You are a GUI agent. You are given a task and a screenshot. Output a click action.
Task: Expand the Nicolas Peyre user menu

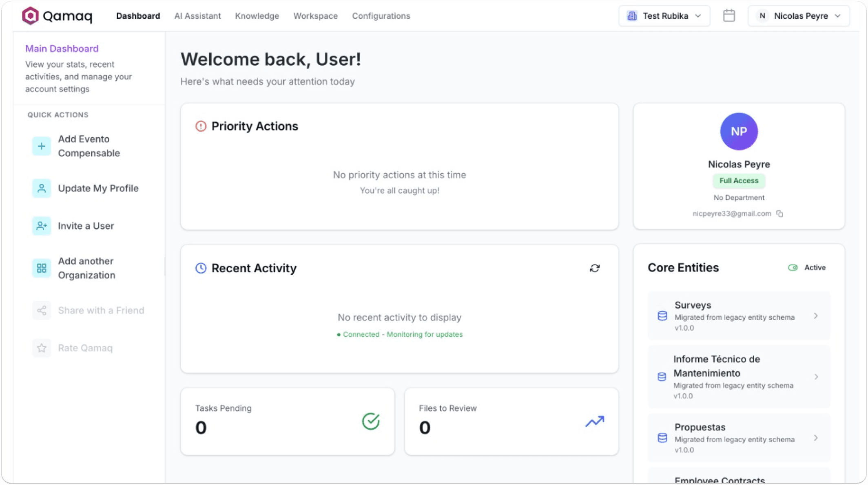(799, 16)
